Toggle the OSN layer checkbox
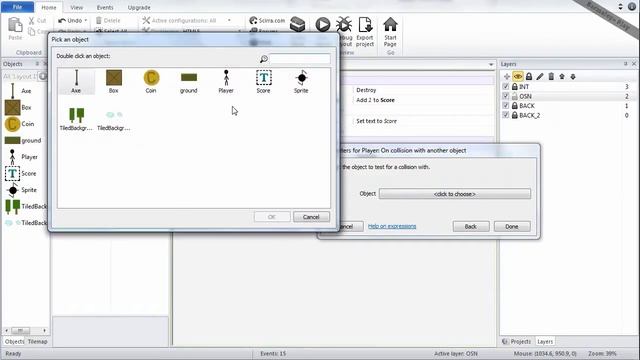Viewport: 640px width, 360px height. [x=506, y=96]
